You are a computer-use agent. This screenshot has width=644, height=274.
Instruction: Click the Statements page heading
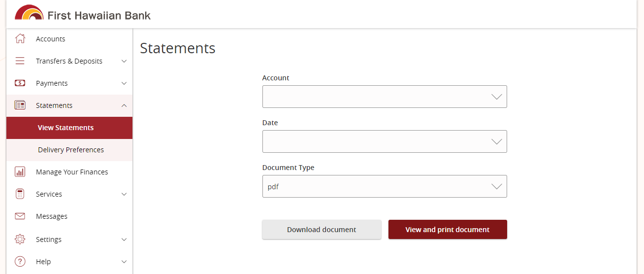point(178,48)
